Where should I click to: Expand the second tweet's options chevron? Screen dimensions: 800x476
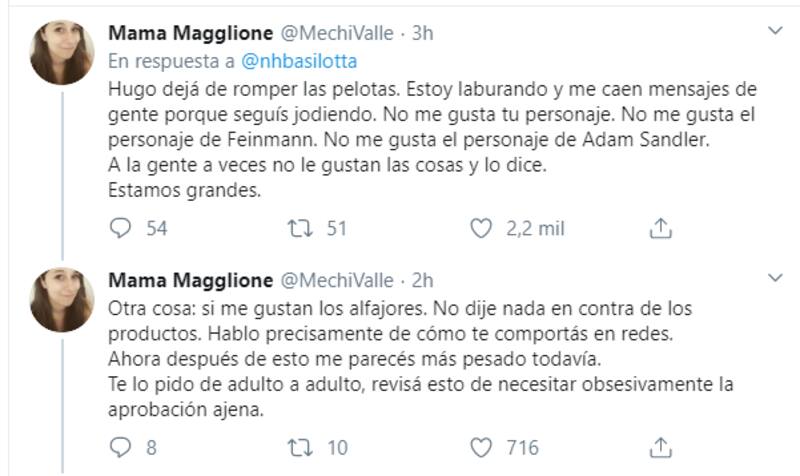tap(774, 276)
